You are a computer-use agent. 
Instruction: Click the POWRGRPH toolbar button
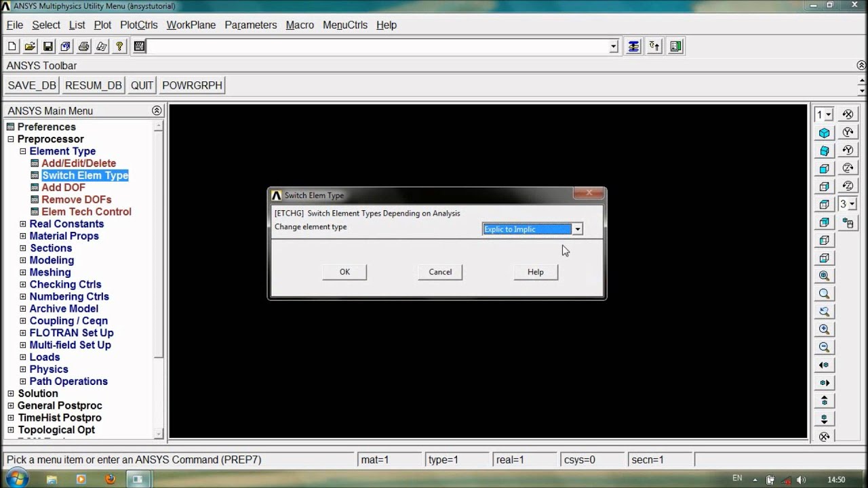tap(192, 85)
